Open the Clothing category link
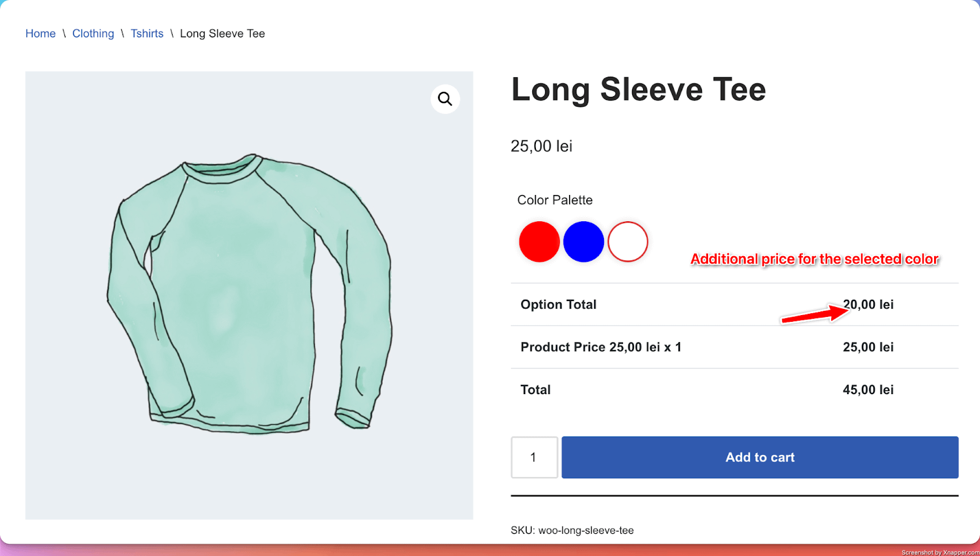 point(93,34)
